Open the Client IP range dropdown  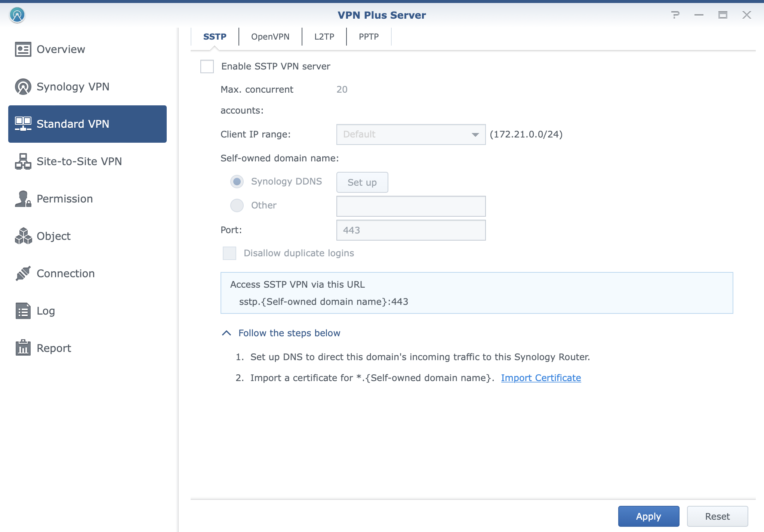(x=411, y=134)
